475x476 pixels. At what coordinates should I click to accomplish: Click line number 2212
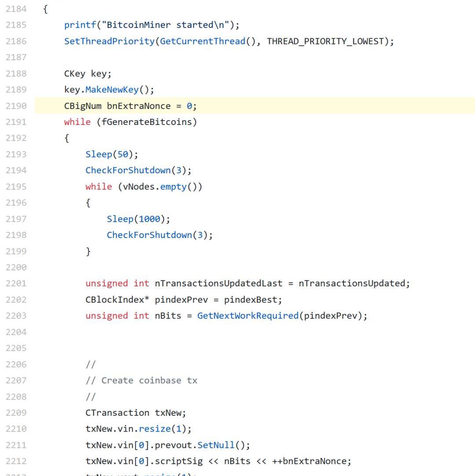pyautogui.click(x=16, y=461)
